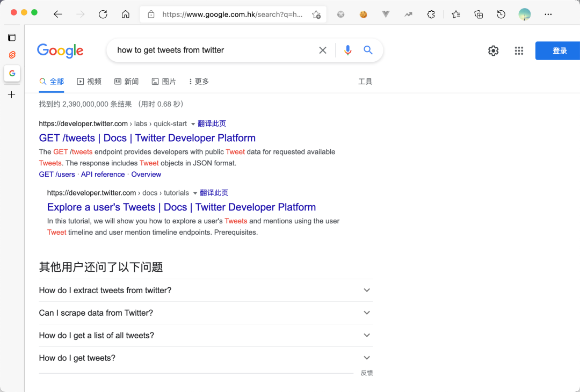Open browsing History icon
The height and width of the screenshot is (392, 580).
[x=501, y=14]
